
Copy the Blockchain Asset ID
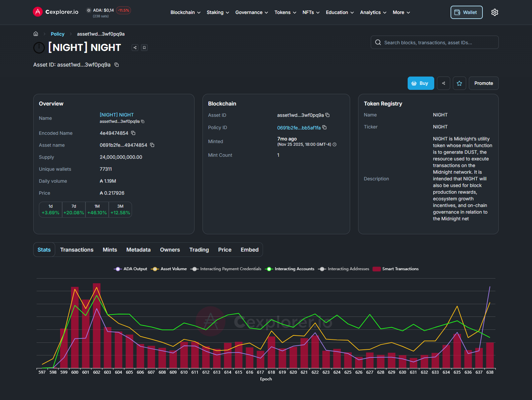point(328,115)
